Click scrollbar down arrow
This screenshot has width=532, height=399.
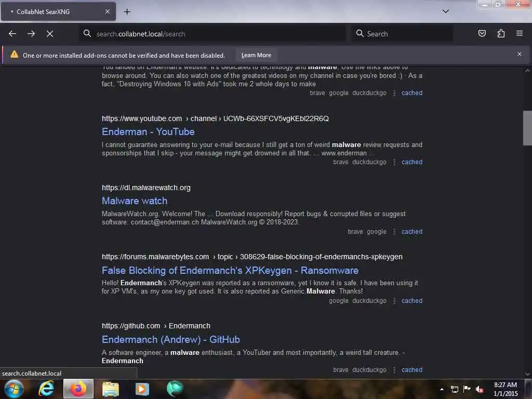coord(527,374)
